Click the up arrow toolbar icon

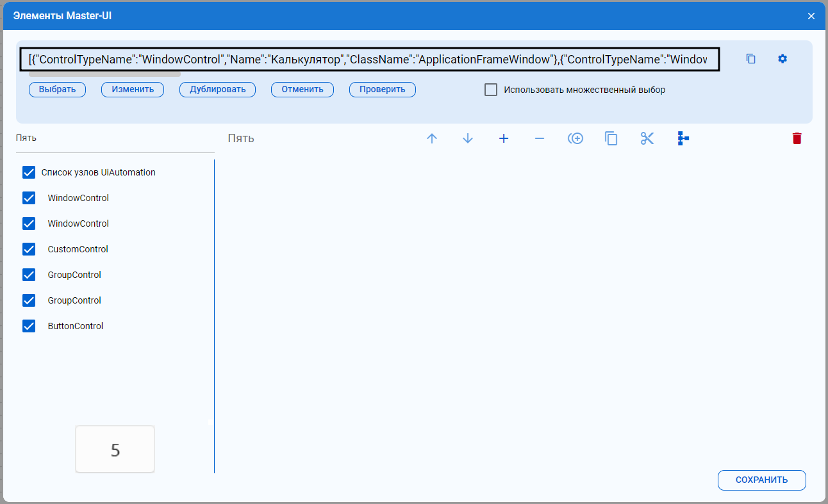tap(432, 138)
